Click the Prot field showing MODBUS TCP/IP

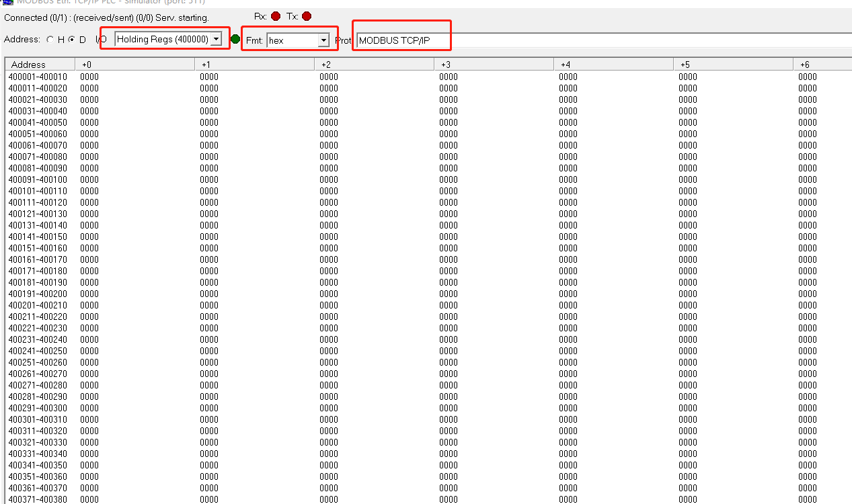(x=401, y=40)
